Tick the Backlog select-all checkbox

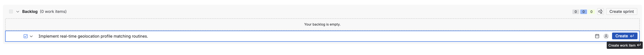(x=11, y=12)
